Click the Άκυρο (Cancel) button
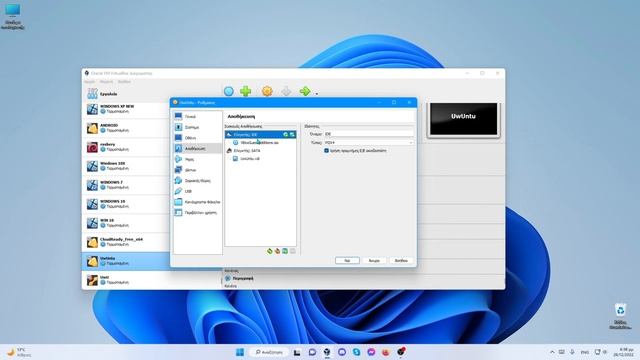 point(374,260)
